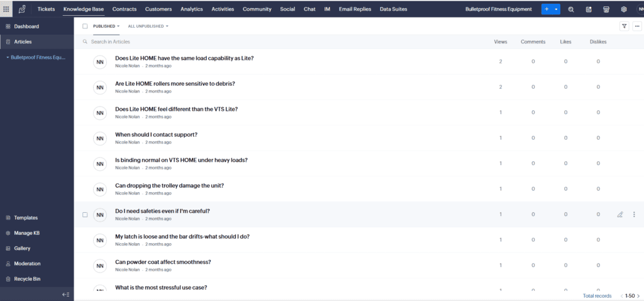Viewport: 644px width, 301px height.
Task: Open the three-dot menu for highlighted article row
Action: click(634, 214)
